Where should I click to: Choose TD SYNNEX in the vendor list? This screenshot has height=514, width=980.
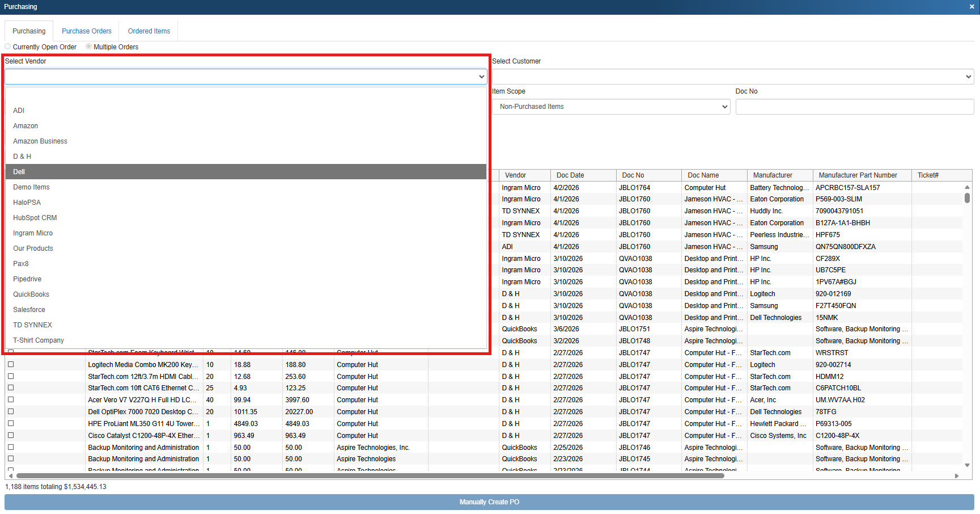[x=33, y=325]
